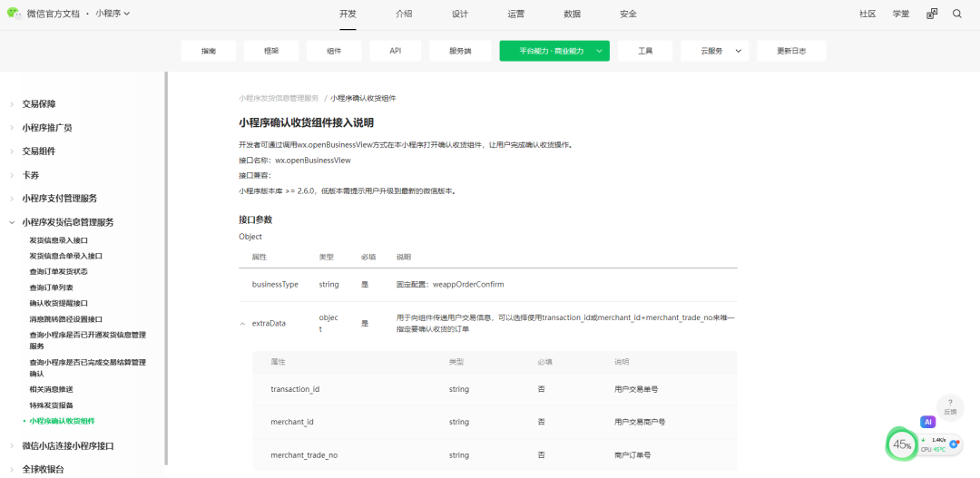Screen dimensions: 980x478
Task: Click the language translate icon
Action: (x=932, y=14)
